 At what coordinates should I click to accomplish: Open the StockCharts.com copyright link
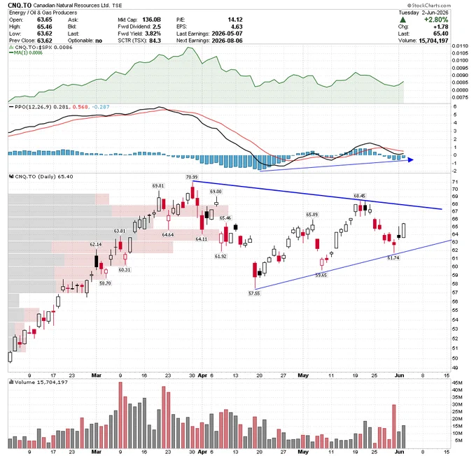(429, 5)
